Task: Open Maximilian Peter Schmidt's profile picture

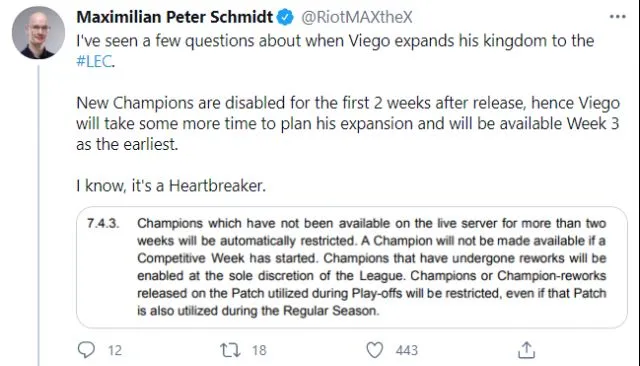Action: [38, 33]
